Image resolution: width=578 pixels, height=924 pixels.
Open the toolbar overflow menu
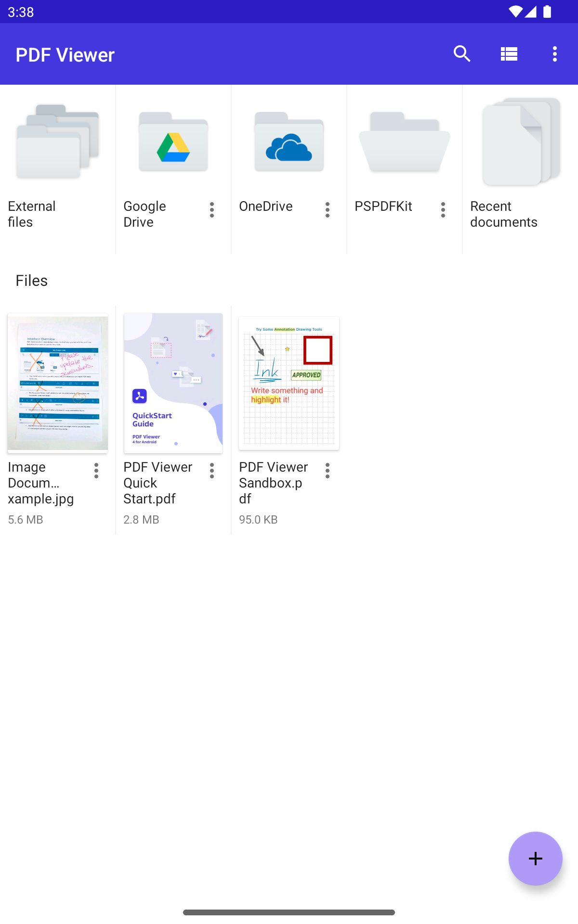(x=555, y=54)
